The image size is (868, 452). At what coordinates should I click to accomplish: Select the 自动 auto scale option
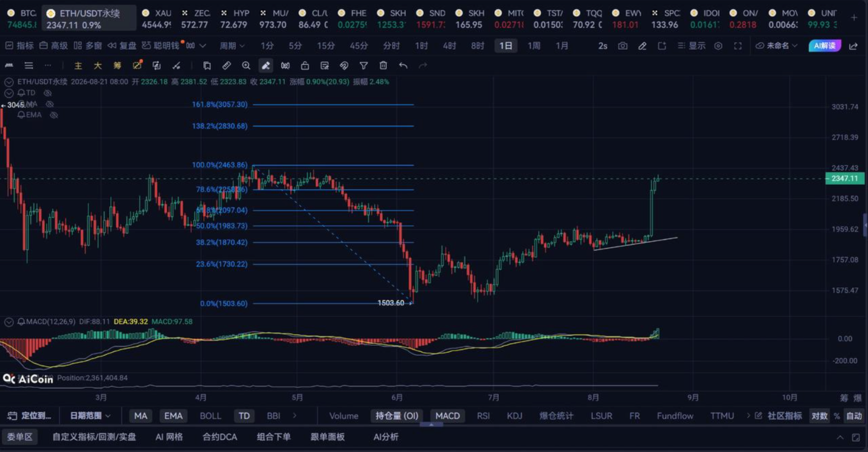click(x=854, y=416)
